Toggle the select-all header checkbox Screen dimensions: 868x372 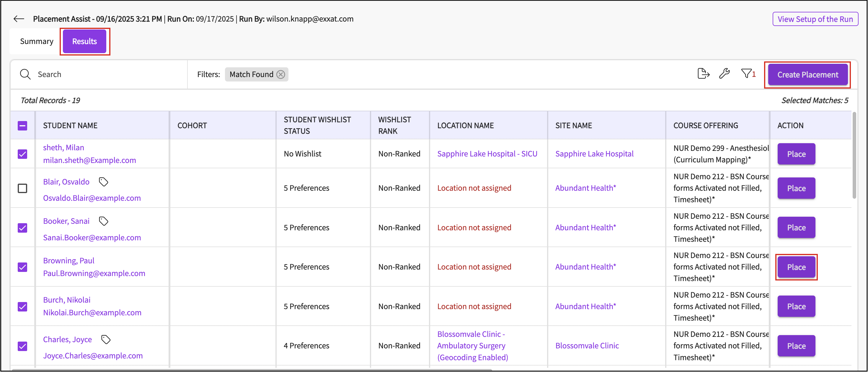click(22, 126)
